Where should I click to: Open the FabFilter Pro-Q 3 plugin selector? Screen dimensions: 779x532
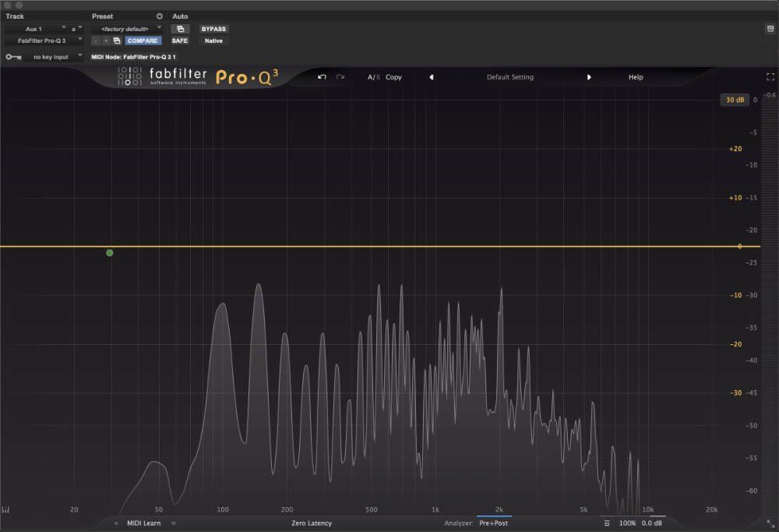click(44, 41)
